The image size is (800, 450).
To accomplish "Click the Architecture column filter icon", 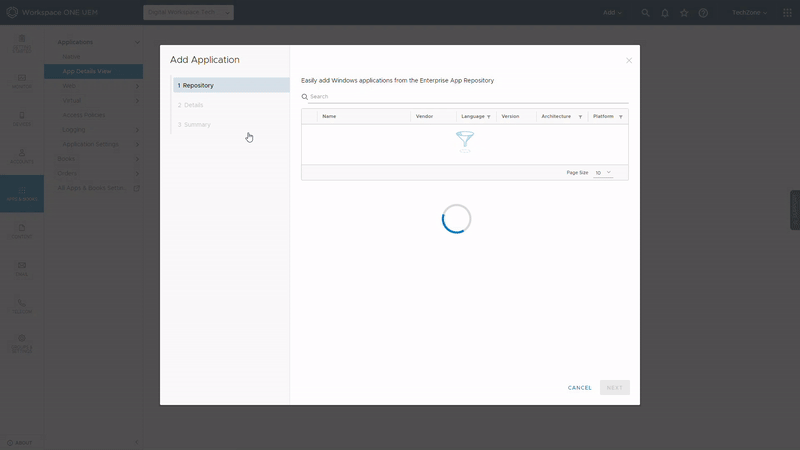I will pyautogui.click(x=580, y=117).
